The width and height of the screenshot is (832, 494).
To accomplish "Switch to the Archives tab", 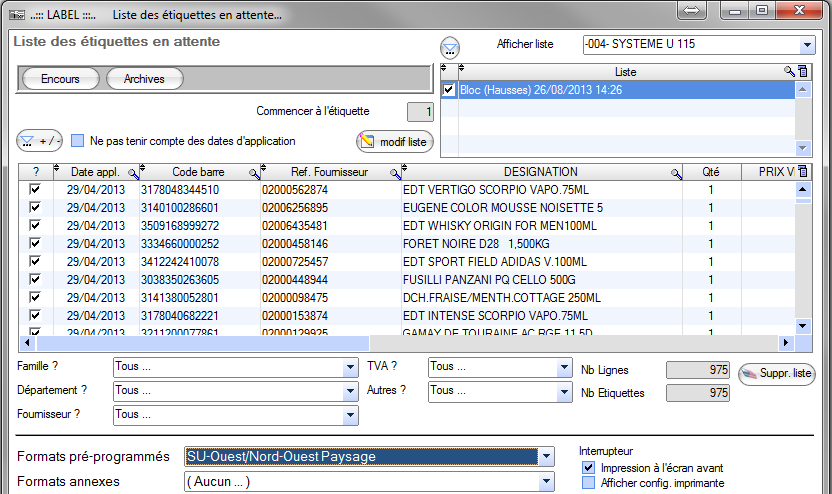I will click(x=144, y=79).
